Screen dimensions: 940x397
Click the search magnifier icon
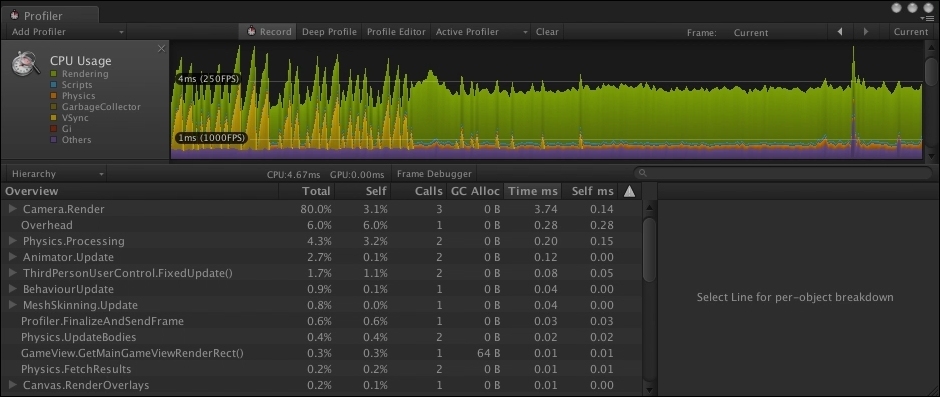[x=643, y=173]
